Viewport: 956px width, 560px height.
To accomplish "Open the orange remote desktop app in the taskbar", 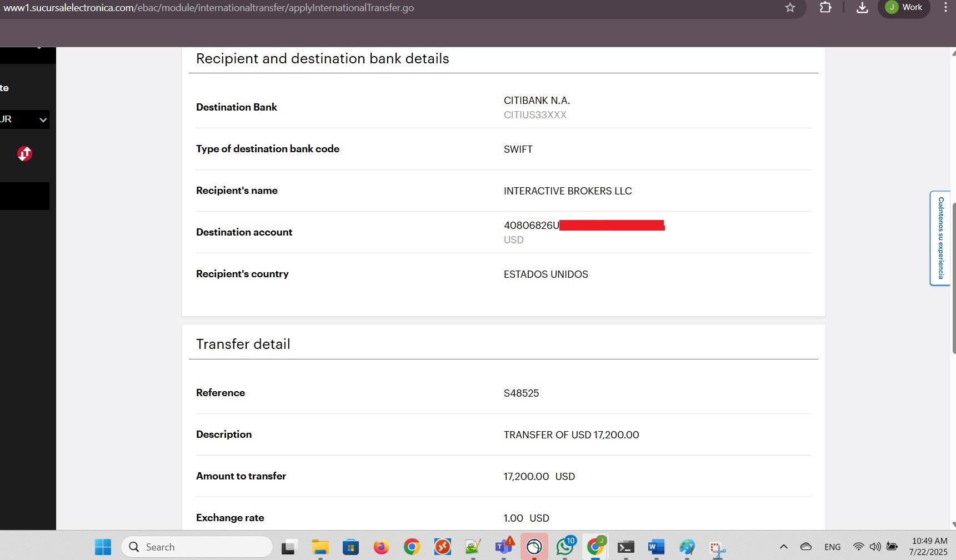I will coord(442,547).
